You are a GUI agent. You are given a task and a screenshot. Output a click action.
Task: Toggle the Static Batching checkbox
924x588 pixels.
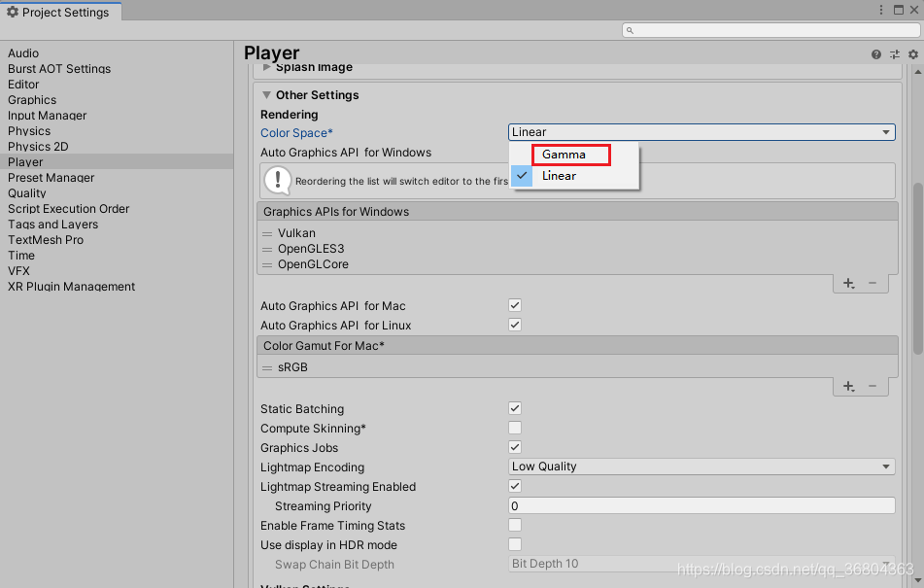[514, 408]
